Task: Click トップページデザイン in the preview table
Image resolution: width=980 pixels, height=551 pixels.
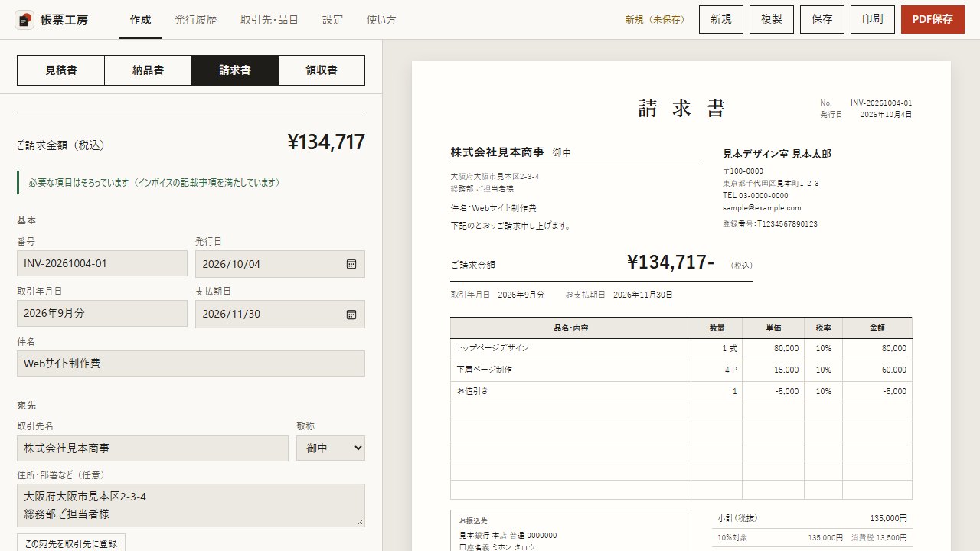Action: (492, 348)
